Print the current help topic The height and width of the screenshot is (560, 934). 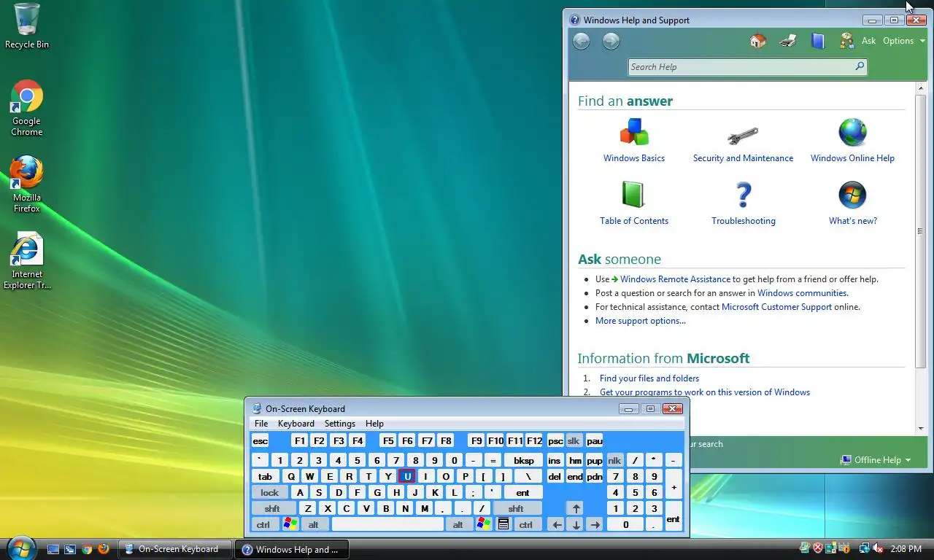[x=787, y=41]
